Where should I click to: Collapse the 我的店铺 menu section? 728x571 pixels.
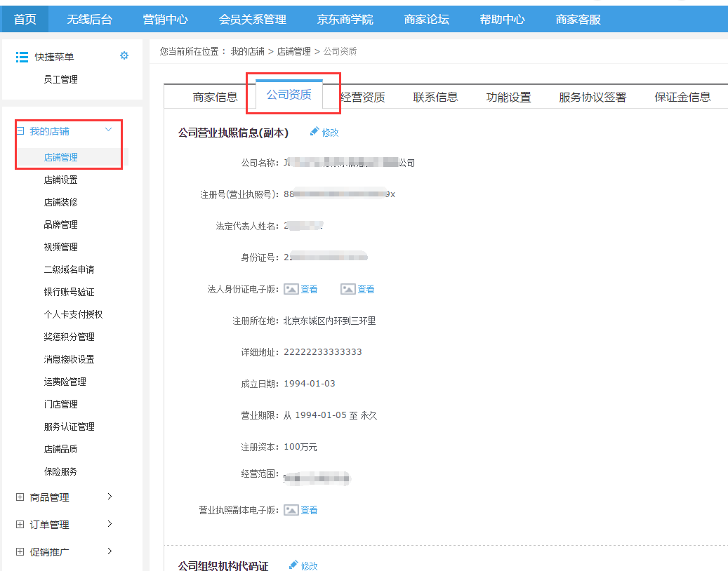tap(20, 131)
